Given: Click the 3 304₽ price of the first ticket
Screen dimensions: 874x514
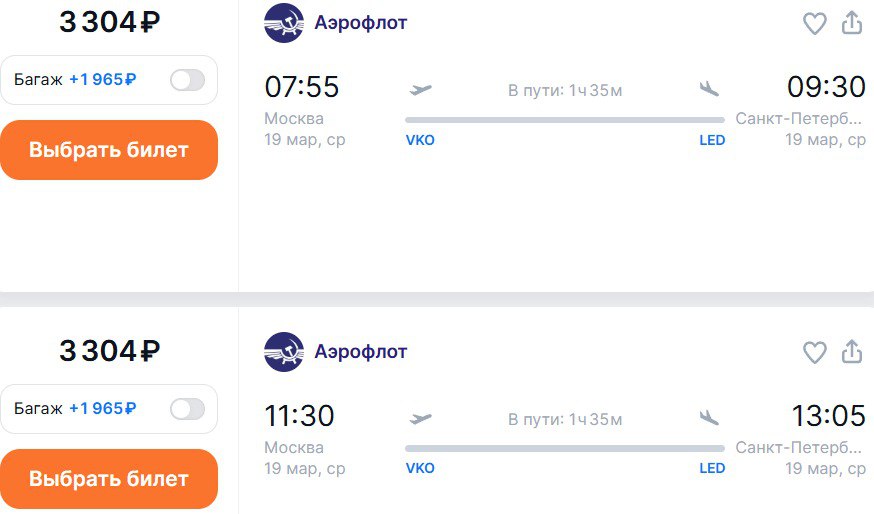Looking at the screenshot, I should click(110, 22).
